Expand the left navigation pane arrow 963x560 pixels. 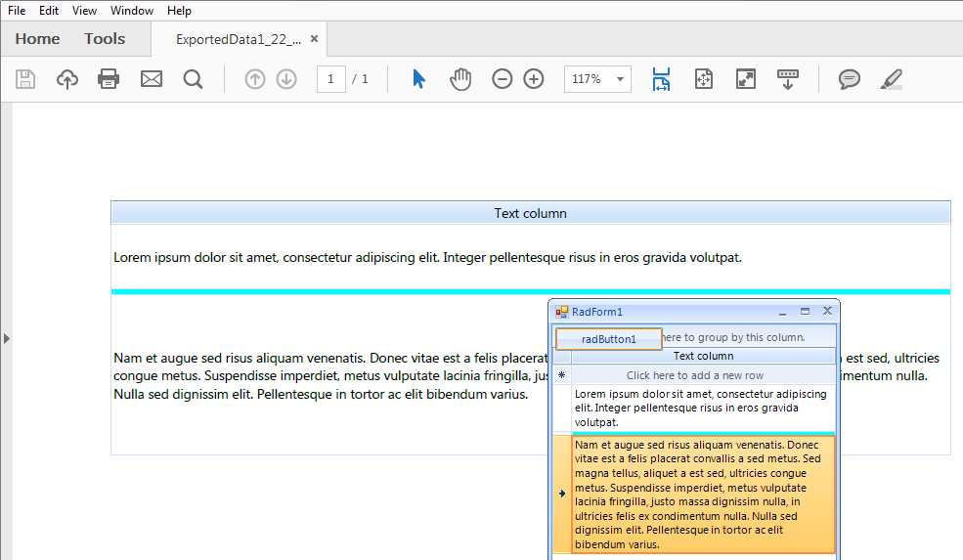tap(6, 338)
